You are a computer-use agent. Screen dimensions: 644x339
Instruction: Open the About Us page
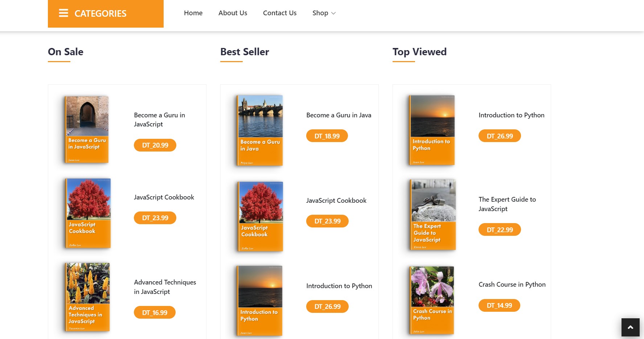point(233,13)
